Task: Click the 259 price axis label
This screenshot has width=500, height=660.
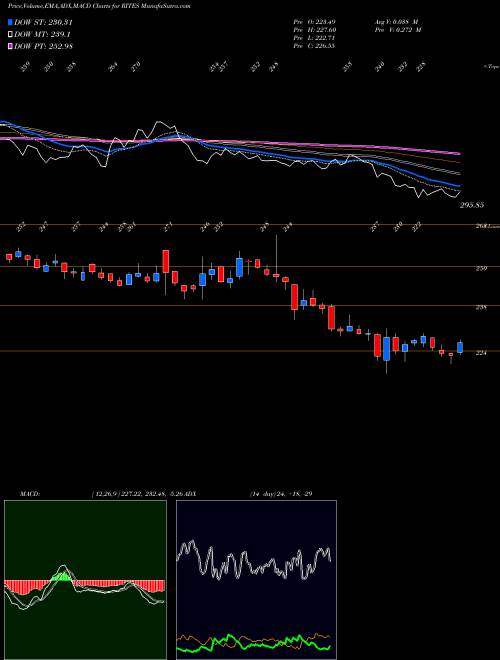Action: (481, 268)
